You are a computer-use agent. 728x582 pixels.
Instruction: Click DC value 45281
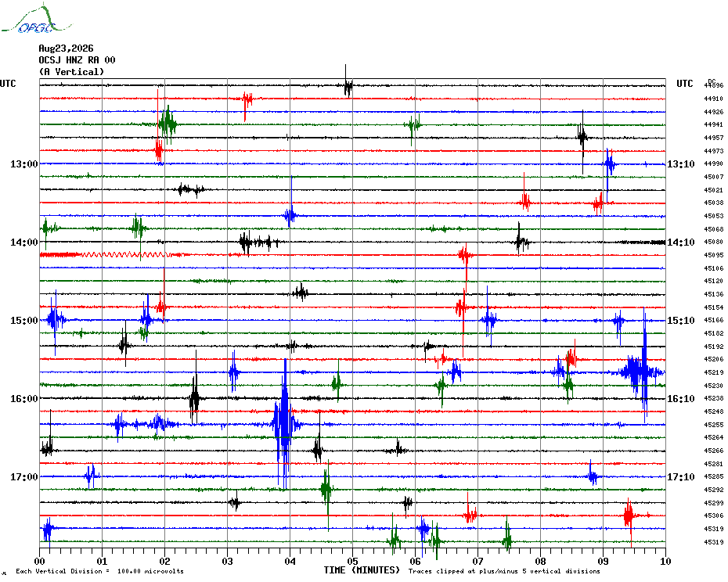(x=714, y=464)
